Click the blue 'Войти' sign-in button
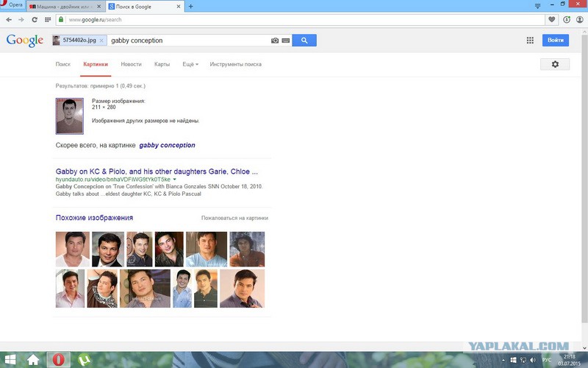This screenshot has height=368, width=588. [x=556, y=40]
